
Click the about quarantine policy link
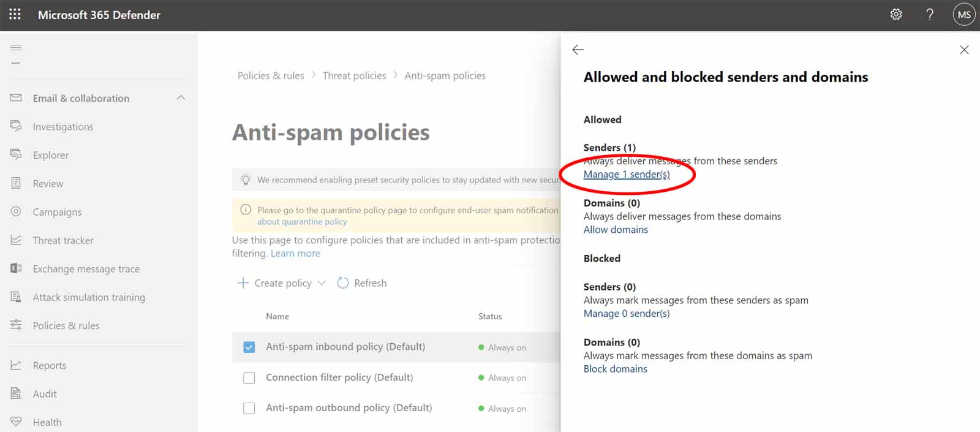tap(302, 222)
